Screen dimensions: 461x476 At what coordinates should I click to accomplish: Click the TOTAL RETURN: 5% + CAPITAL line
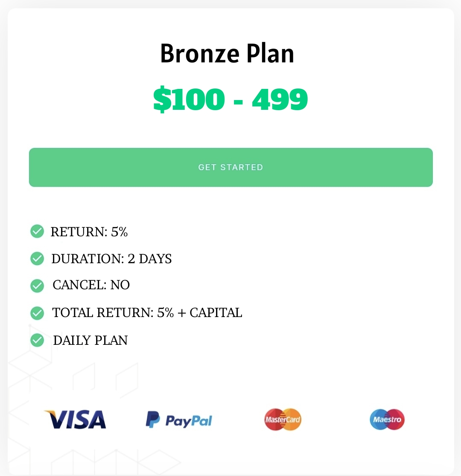pos(147,313)
